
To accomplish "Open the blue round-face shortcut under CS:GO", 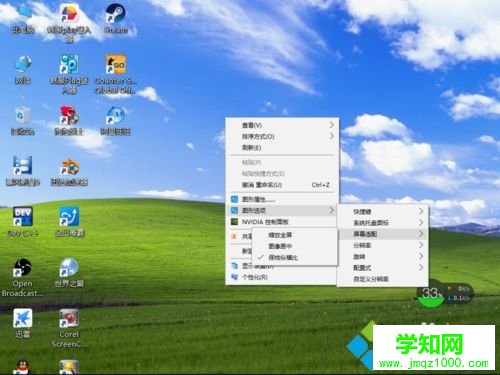I will point(115,121).
